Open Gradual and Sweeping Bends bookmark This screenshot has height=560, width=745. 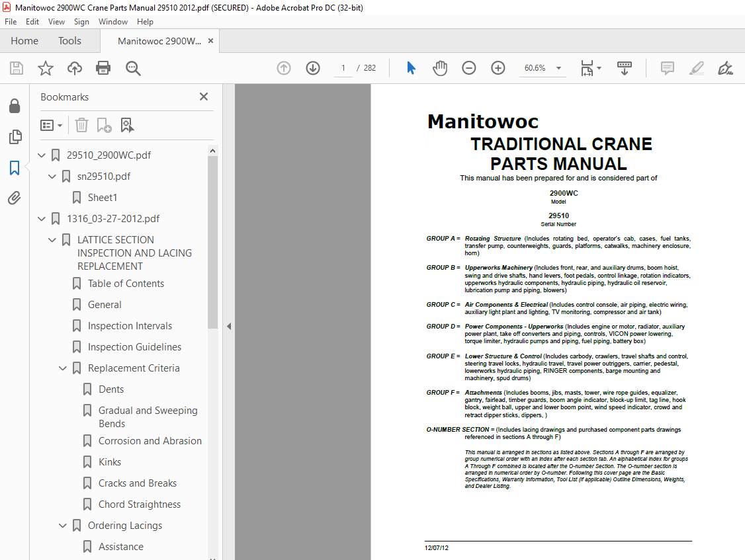point(148,417)
